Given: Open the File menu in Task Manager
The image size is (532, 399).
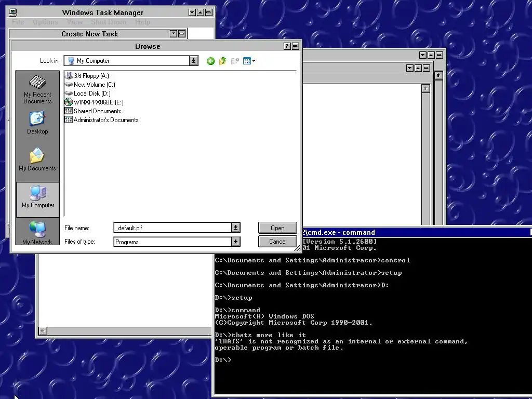Looking at the screenshot, I should tap(18, 22).
